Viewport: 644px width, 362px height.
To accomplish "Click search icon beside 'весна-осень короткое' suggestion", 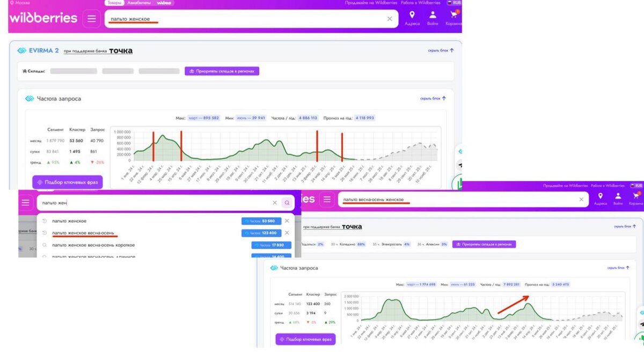I will click(x=45, y=245).
